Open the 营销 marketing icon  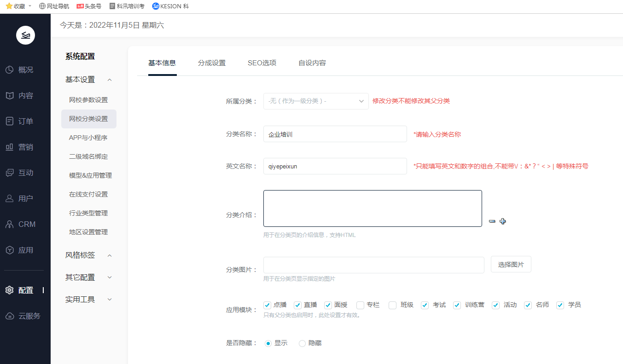(x=9, y=147)
